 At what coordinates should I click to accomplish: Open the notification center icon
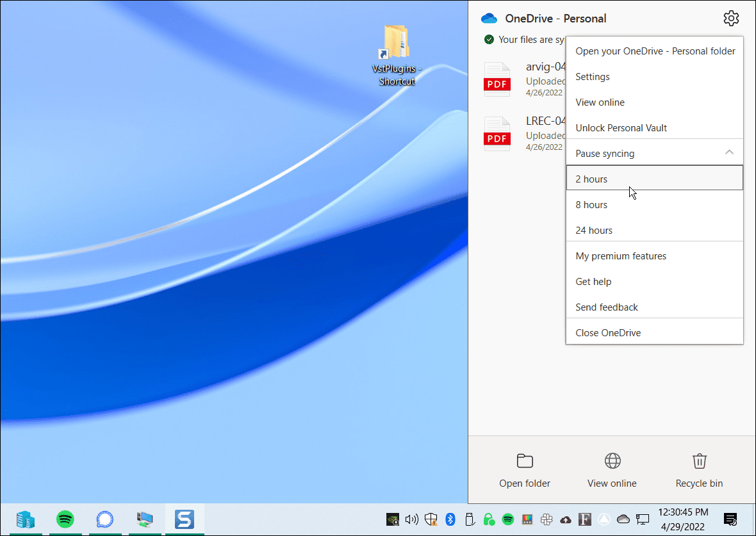(730, 519)
